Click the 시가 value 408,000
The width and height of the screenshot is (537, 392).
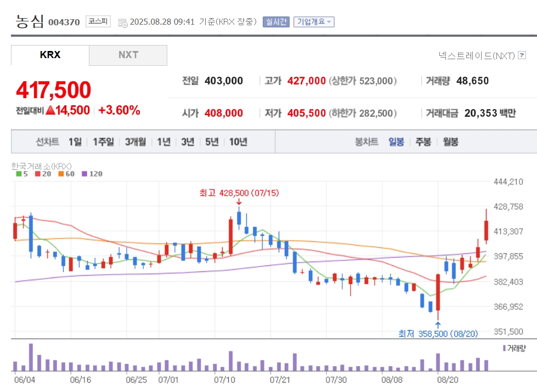[224, 113]
